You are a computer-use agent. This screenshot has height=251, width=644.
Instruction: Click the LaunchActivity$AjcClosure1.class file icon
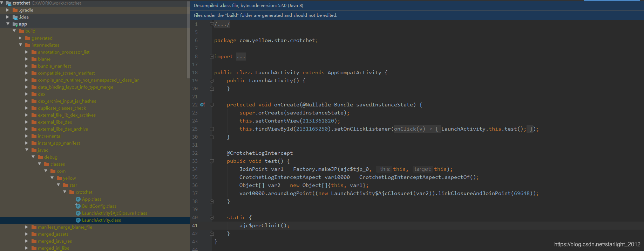click(x=78, y=213)
